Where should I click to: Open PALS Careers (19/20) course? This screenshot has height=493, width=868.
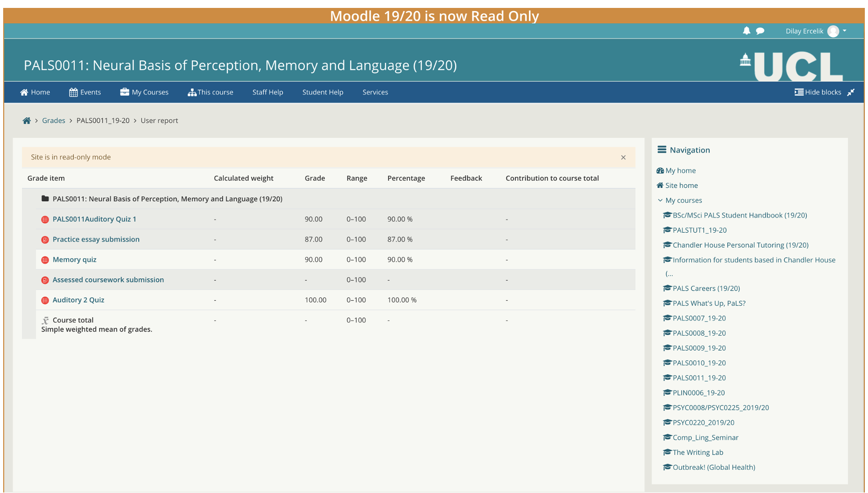[x=706, y=288]
